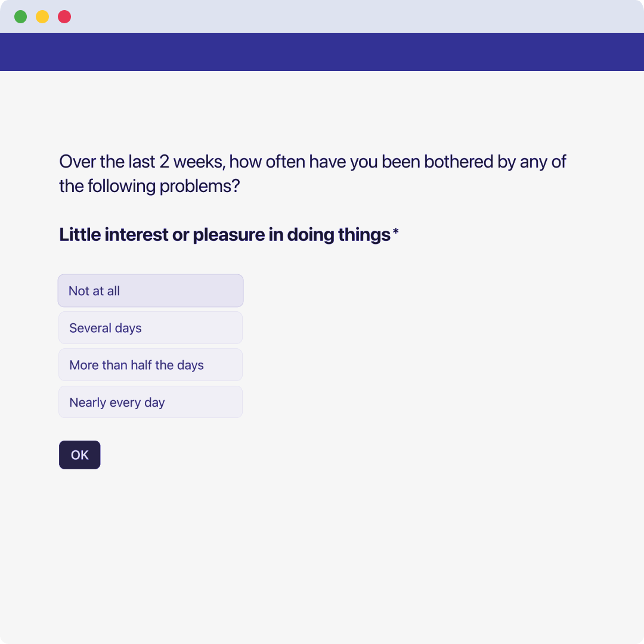Click the required-field asterisk after the question

click(395, 233)
